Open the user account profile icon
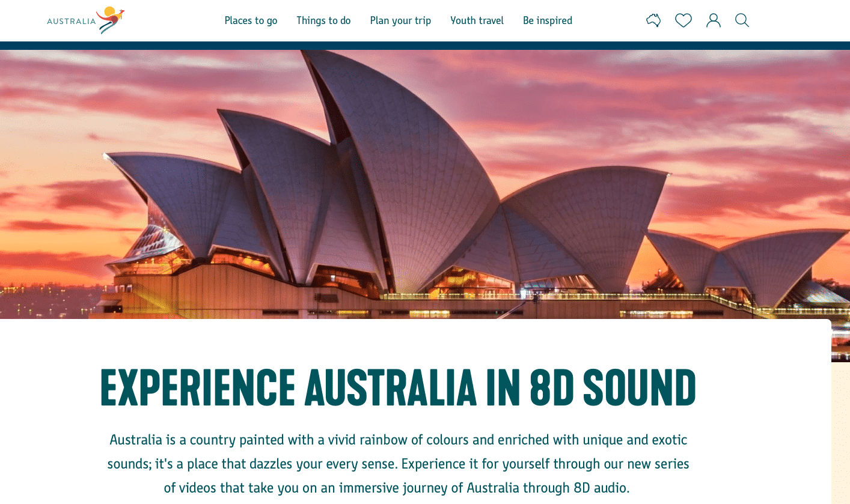The image size is (850, 504). [x=713, y=20]
